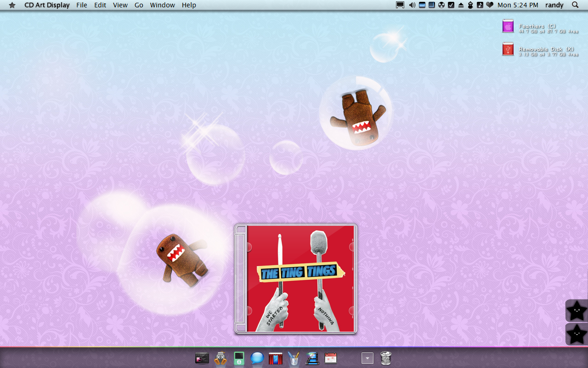Click the blue ruler icon in the menu bar

pos(422,5)
